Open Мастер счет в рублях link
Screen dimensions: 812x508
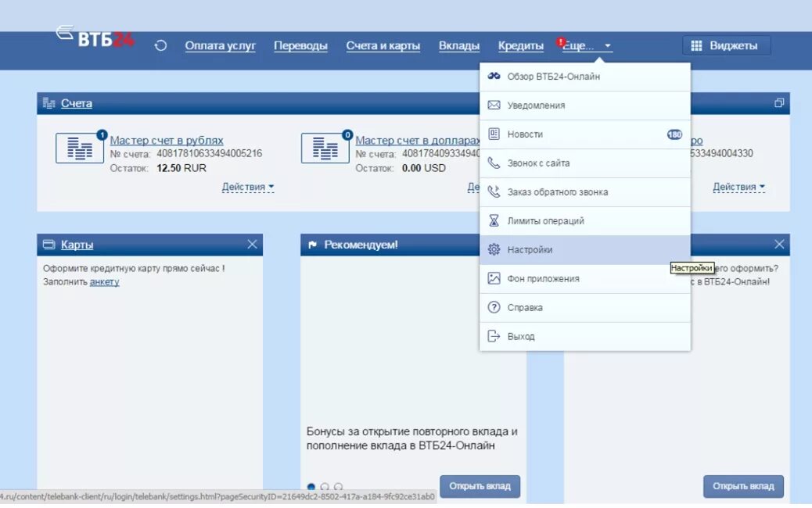coord(167,140)
